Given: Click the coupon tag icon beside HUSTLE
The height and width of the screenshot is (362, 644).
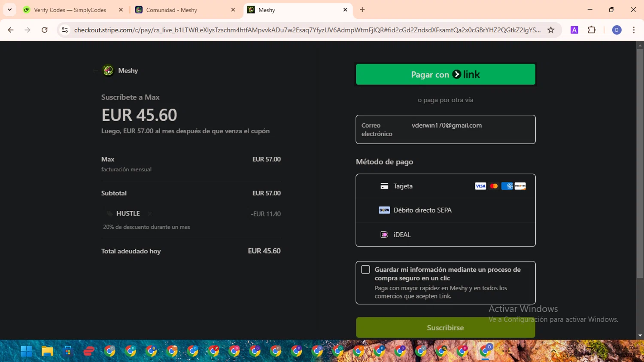Looking at the screenshot, I should coord(109,213).
